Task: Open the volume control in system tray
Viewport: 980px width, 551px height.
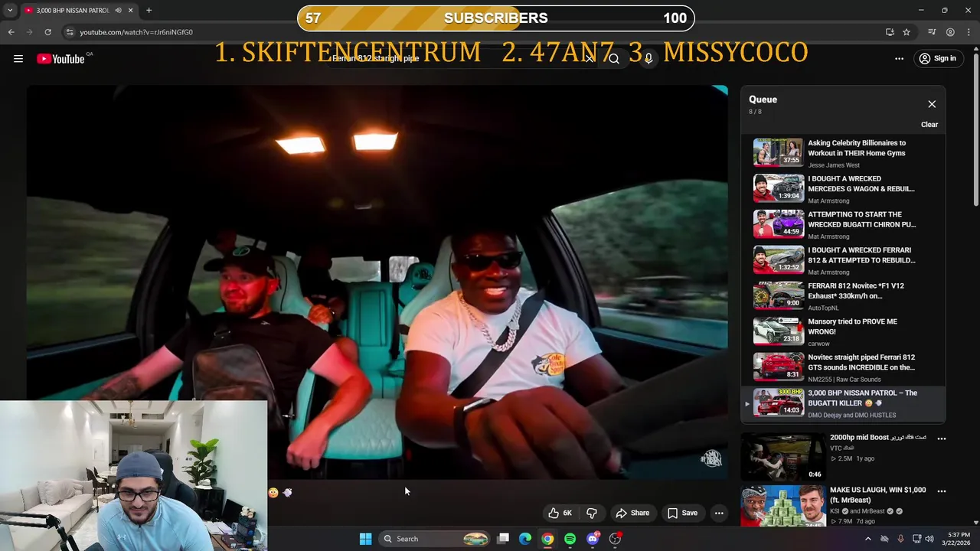Action: coord(929,539)
